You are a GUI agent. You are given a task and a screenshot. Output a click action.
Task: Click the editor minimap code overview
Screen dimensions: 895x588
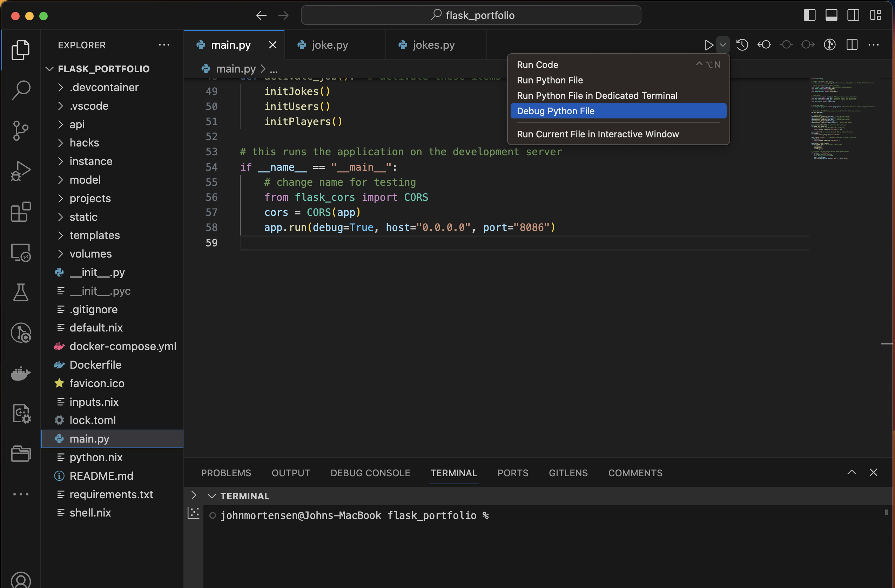click(x=843, y=118)
